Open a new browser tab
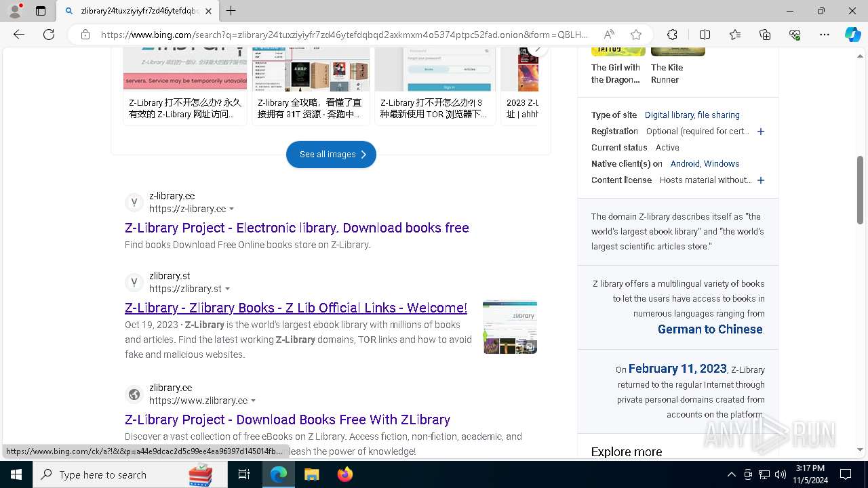 (231, 11)
